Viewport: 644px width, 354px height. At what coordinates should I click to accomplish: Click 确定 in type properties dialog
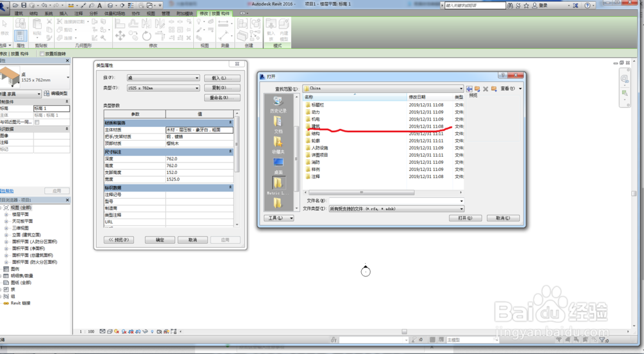pos(160,240)
